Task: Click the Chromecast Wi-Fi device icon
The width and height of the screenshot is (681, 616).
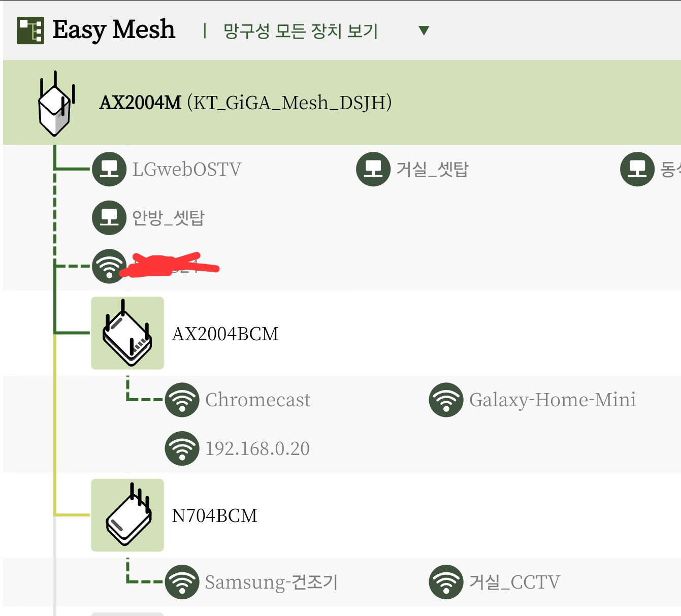Action: click(182, 400)
